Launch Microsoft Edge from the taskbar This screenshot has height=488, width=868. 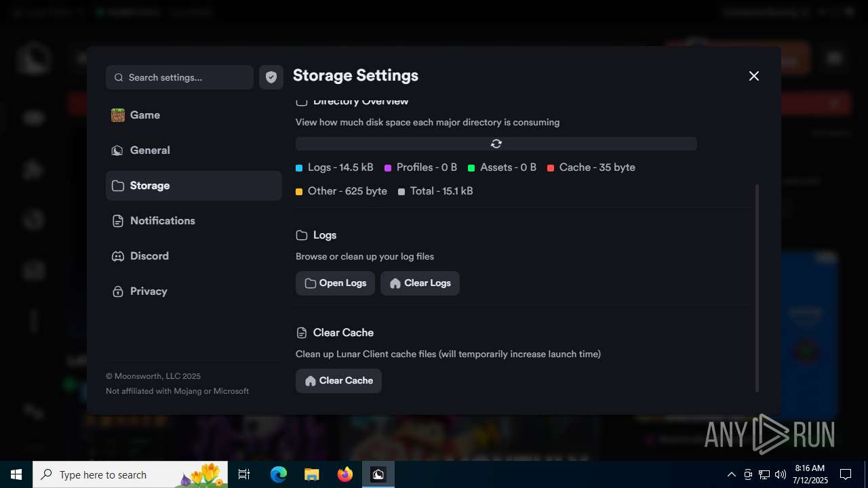click(279, 474)
